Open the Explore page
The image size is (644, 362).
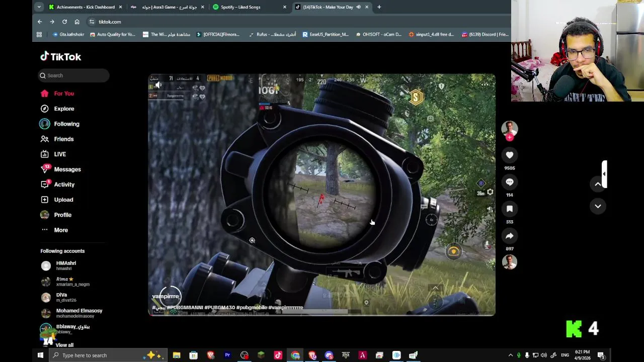tap(57, 109)
